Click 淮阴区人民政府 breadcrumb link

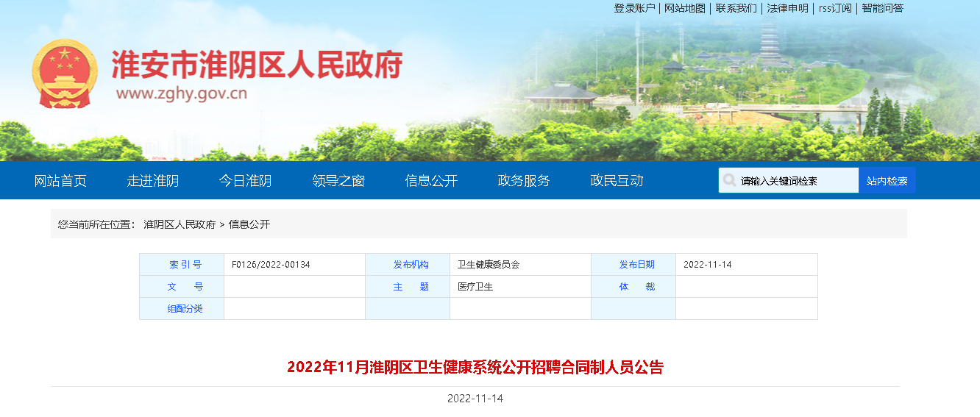180,224
